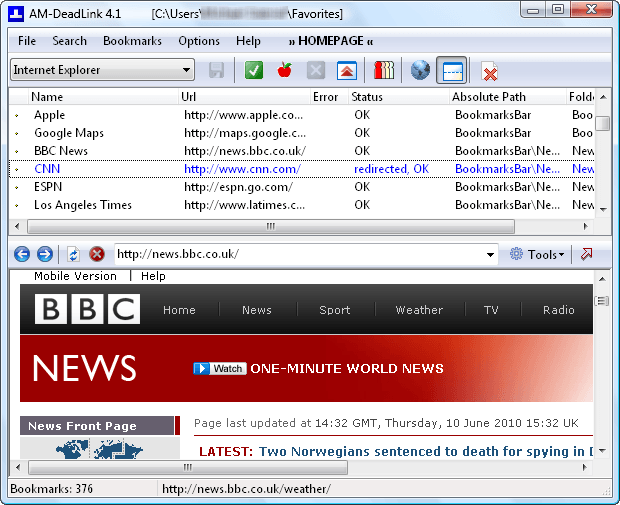Sort by the Absolute Path column header
This screenshot has width=620, height=505.
coord(507,97)
